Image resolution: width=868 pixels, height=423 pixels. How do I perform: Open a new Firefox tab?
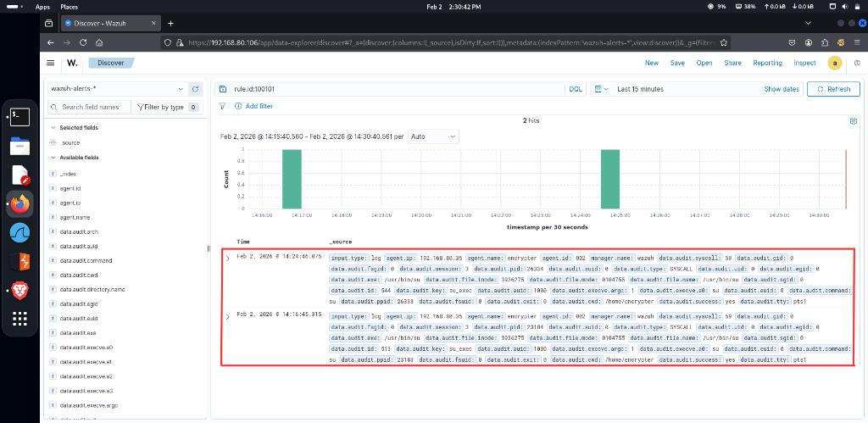point(170,23)
